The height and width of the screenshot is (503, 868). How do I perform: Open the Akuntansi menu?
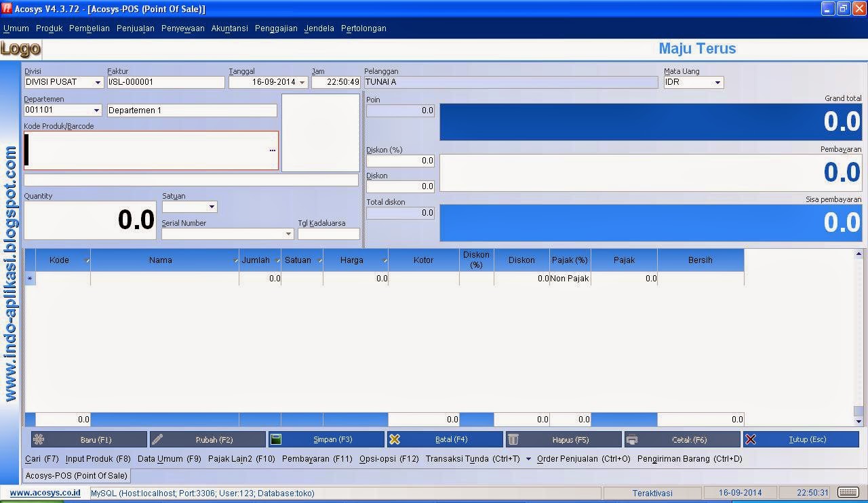pyautogui.click(x=230, y=28)
